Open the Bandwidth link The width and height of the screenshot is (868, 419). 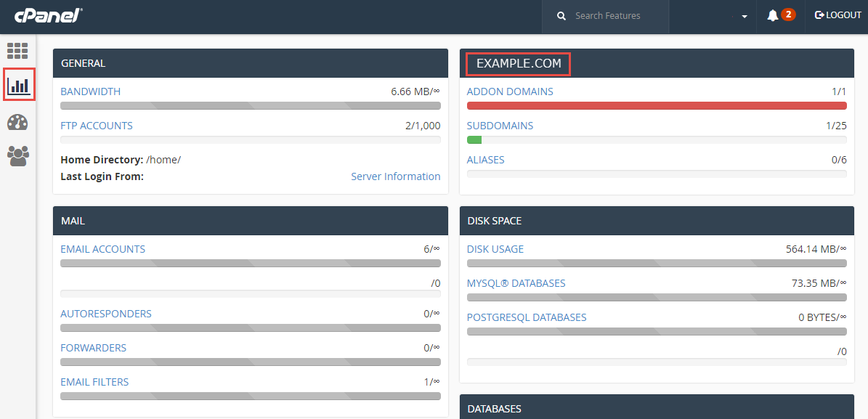91,91
